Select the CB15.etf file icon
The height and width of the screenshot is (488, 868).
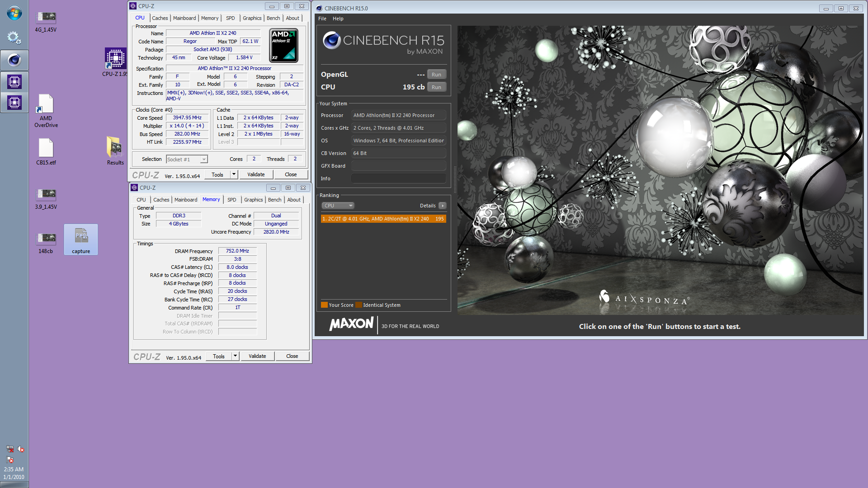pos(46,151)
